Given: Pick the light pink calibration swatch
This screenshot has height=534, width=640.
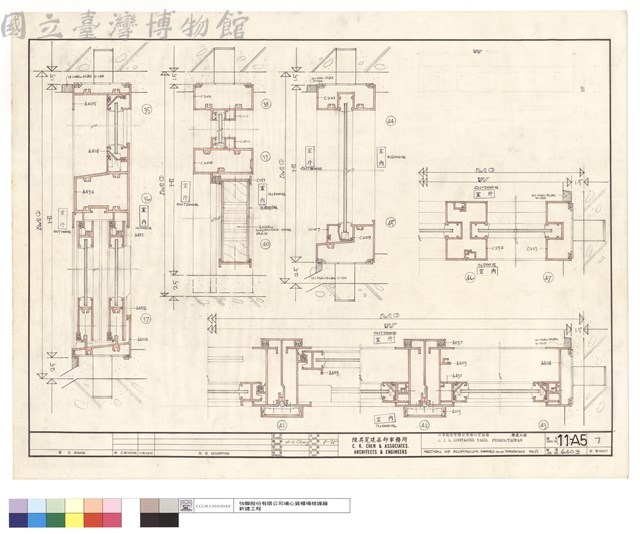Looking at the screenshot, I should tap(112, 505).
